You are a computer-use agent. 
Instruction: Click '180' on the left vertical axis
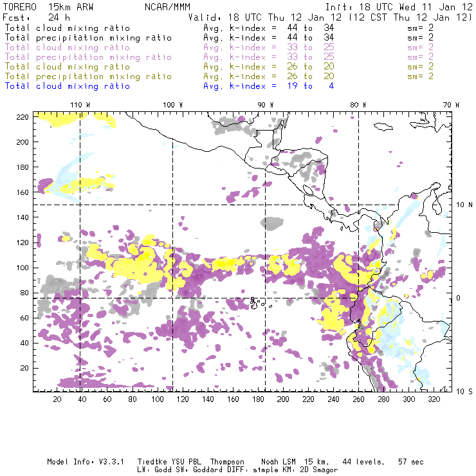23,167
